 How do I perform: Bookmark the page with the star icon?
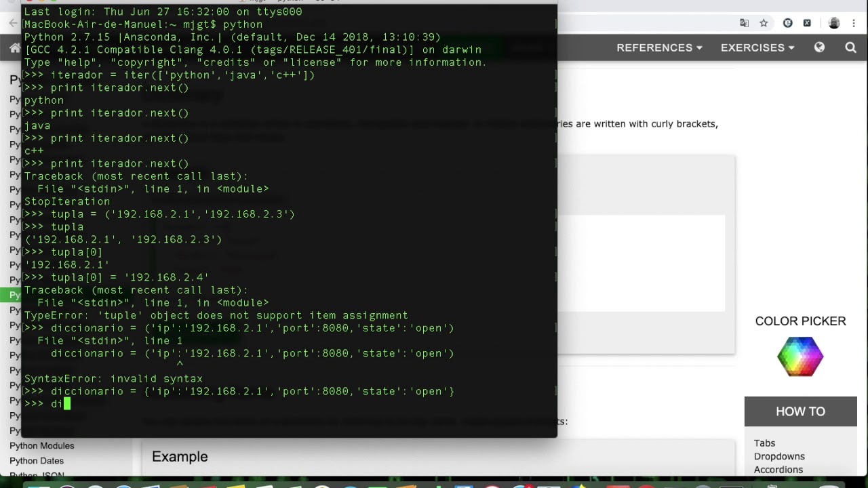764,23
